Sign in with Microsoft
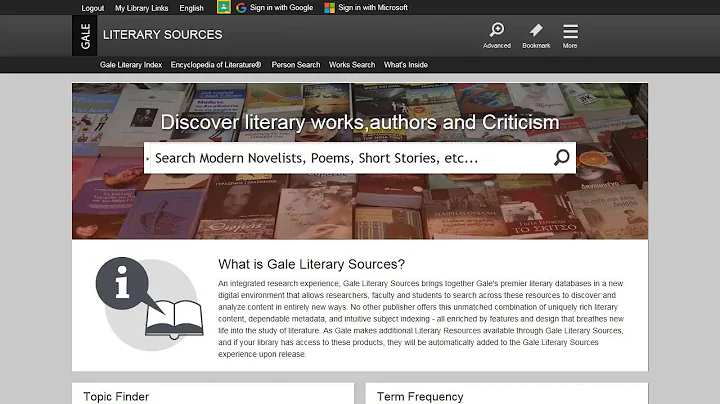 373,8
